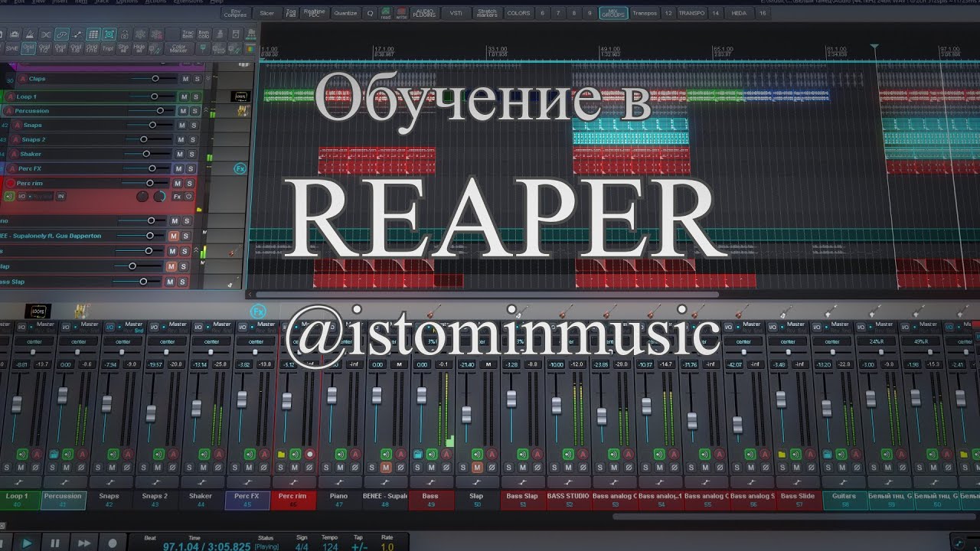Click the green monitor icon on BASS STUDIO strip
The width and height of the screenshot is (980, 551).
click(x=567, y=454)
